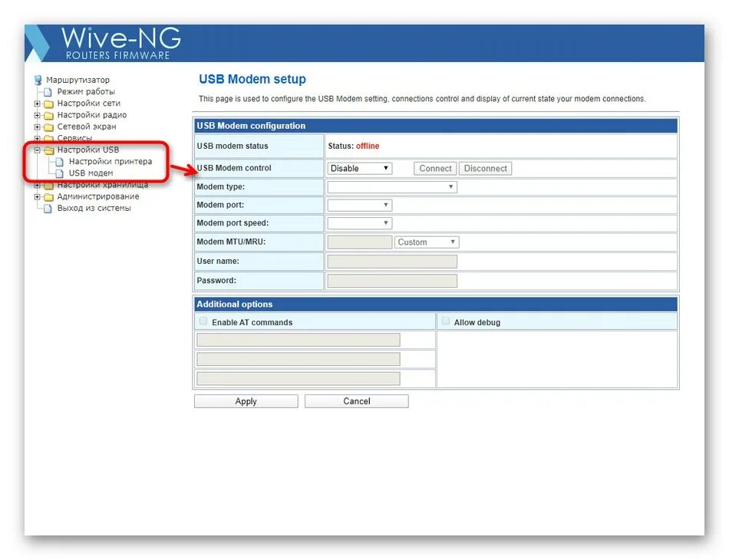Expand the Сетевой экран tree node
729x560 pixels.
[37, 127]
